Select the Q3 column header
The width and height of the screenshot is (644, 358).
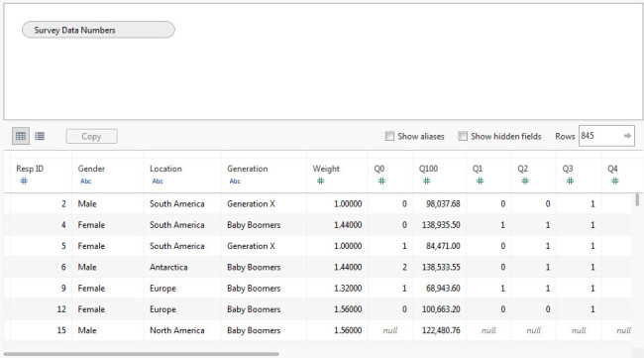click(567, 169)
